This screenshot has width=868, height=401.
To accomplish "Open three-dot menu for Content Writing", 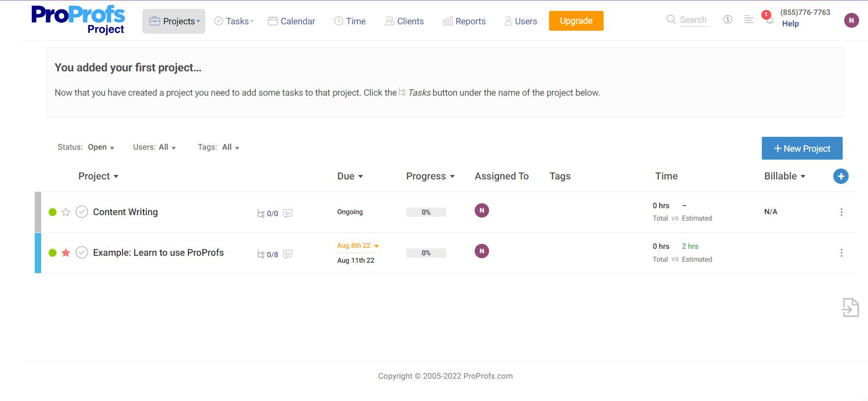I will pos(841,212).
